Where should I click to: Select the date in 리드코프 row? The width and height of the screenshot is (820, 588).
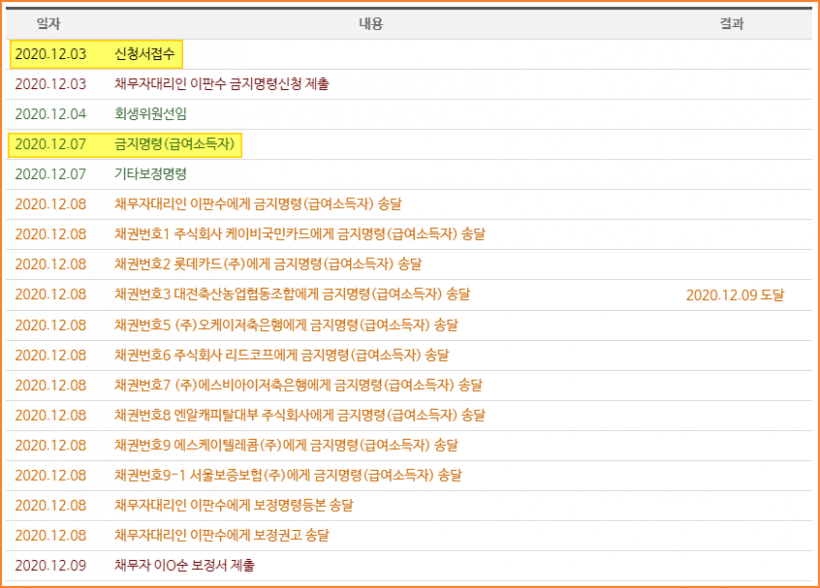pos(50,355)
